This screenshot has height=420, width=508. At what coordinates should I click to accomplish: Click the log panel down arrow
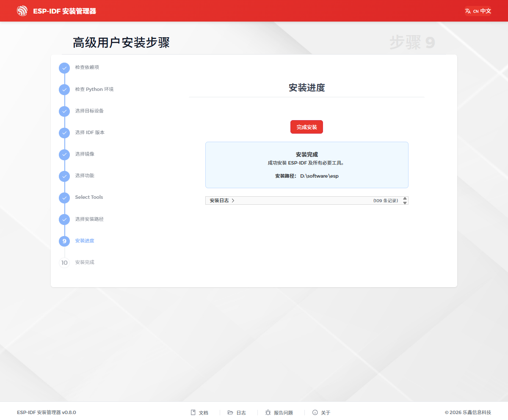coord(405,203)
